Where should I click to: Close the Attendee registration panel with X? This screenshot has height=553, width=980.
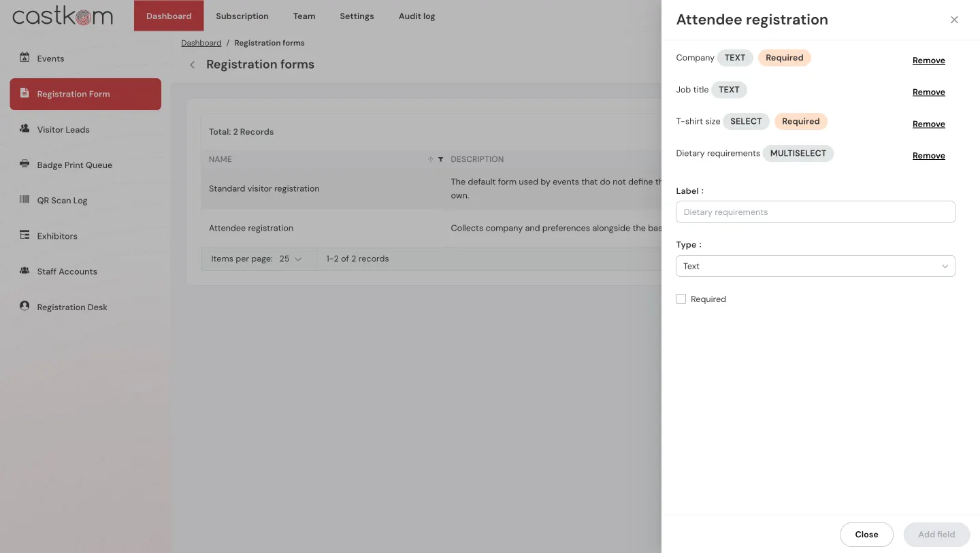(954, 20)
